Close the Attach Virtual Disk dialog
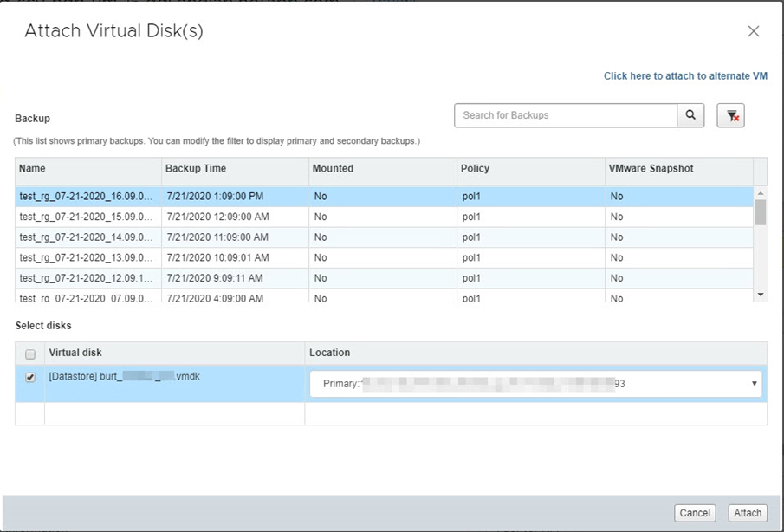The height and width of the screenshot is (532, 784). tap(753, 31)
